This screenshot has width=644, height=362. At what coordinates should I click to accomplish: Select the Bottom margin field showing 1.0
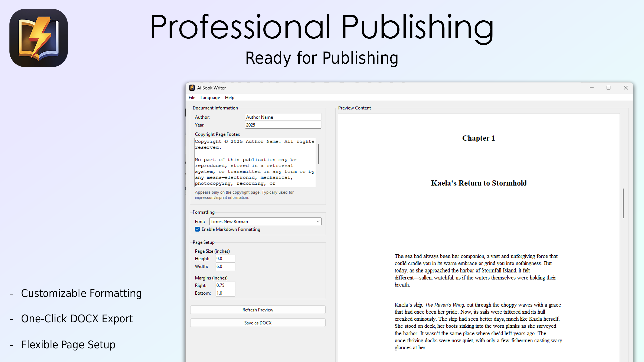(x=225, y=293)
